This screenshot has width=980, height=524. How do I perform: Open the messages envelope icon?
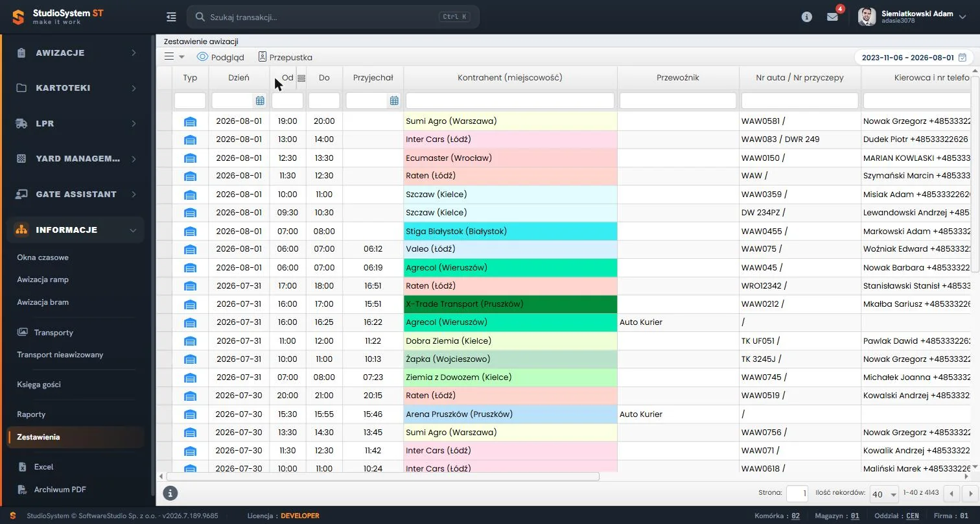point(832,17)
